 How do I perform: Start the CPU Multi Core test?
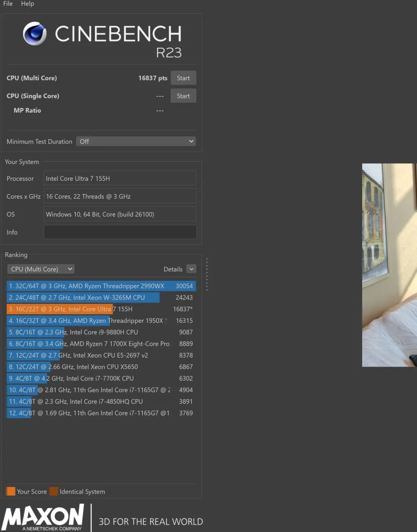click(x=183, y=78)
